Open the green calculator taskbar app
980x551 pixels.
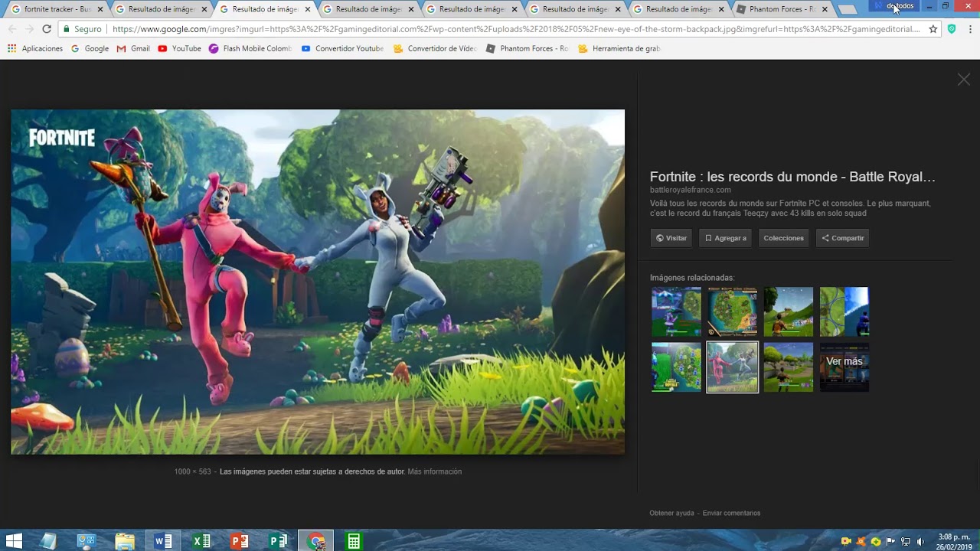(x=354, y=541)
